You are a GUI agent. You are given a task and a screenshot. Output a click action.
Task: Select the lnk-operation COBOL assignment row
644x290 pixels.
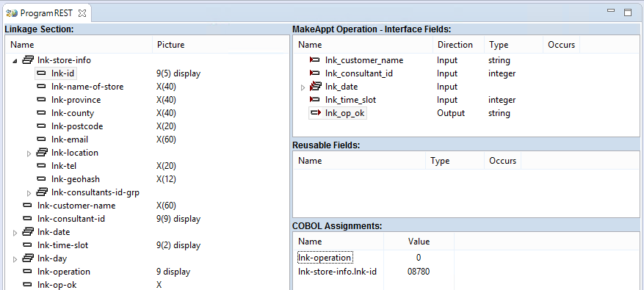[325, 258]
